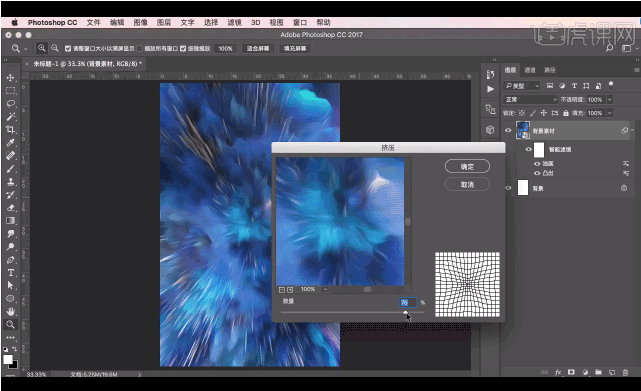Hide the 背景素材 layer visibility
The width and height of the screenshot is (641, 391).
coord(508,130)
